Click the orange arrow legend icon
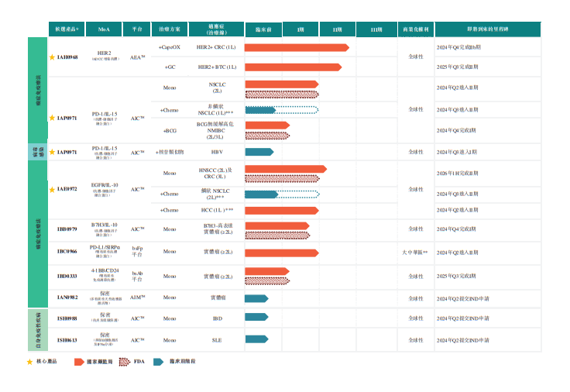This screenshot has height=392, width=570. (x=79, y=362)
